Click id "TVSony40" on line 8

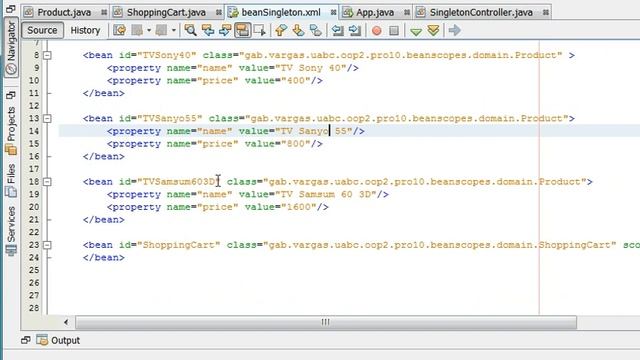click(167, 55)
